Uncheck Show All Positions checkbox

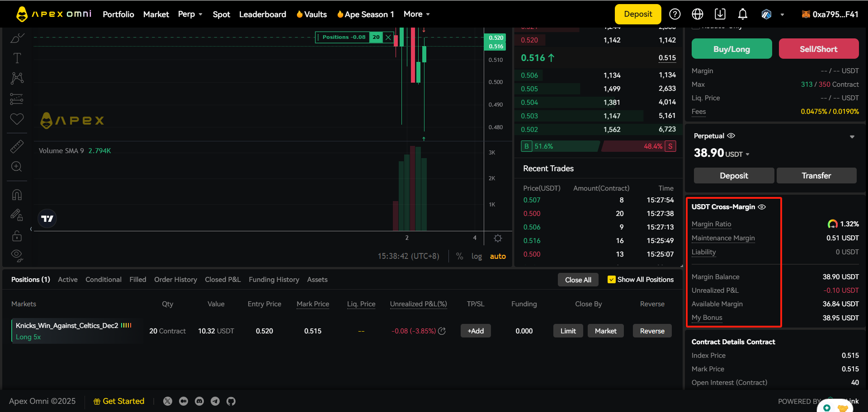point(612,280)
